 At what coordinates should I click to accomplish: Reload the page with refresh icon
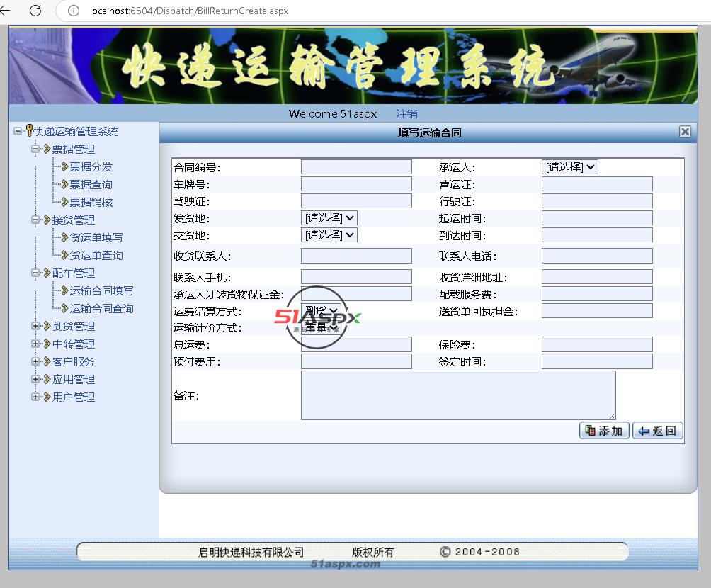(x=35, y=11)
